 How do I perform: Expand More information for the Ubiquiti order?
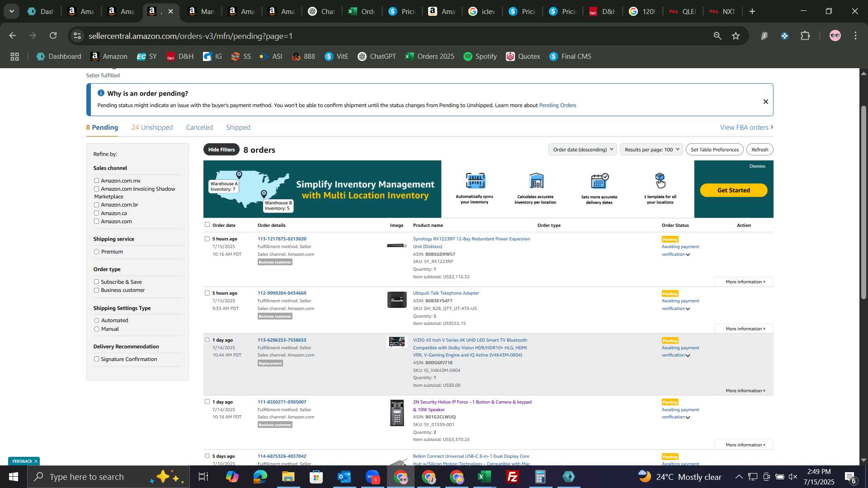tap(745, 329)
